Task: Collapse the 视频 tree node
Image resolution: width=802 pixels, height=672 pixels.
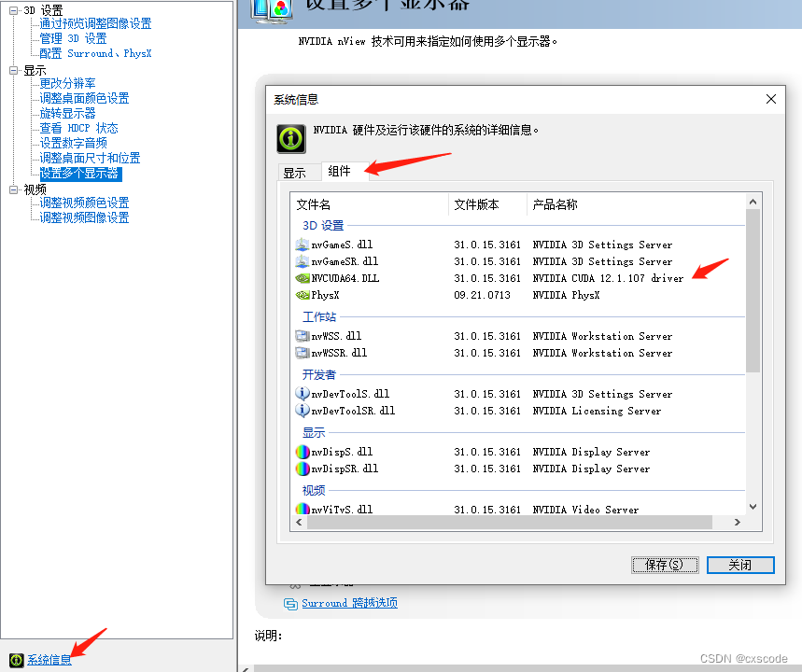Action: 14,189
